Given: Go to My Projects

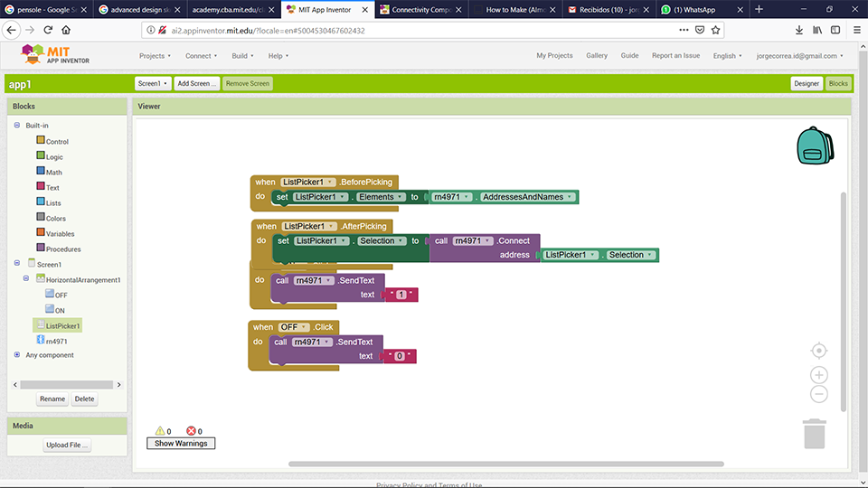Looking at the screenshot, I should click(554, 55).
